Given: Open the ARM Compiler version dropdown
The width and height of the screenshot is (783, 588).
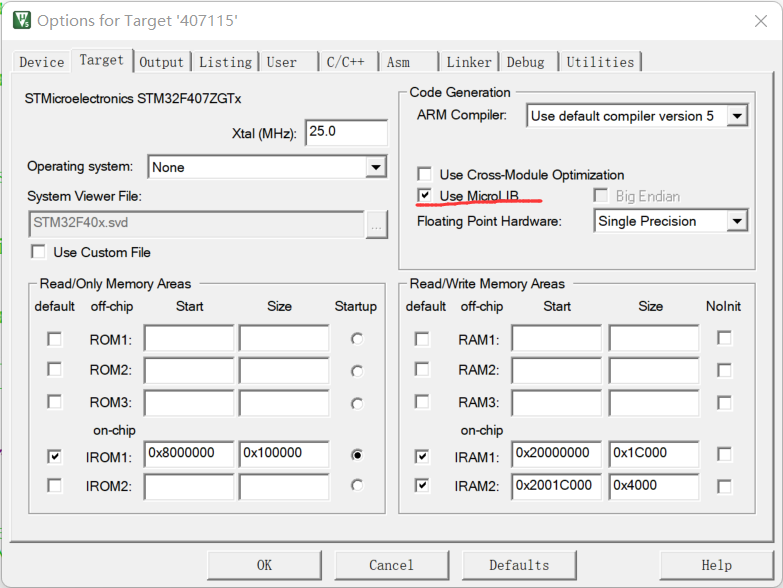Looking at the screenshot, I should point(737,116).
